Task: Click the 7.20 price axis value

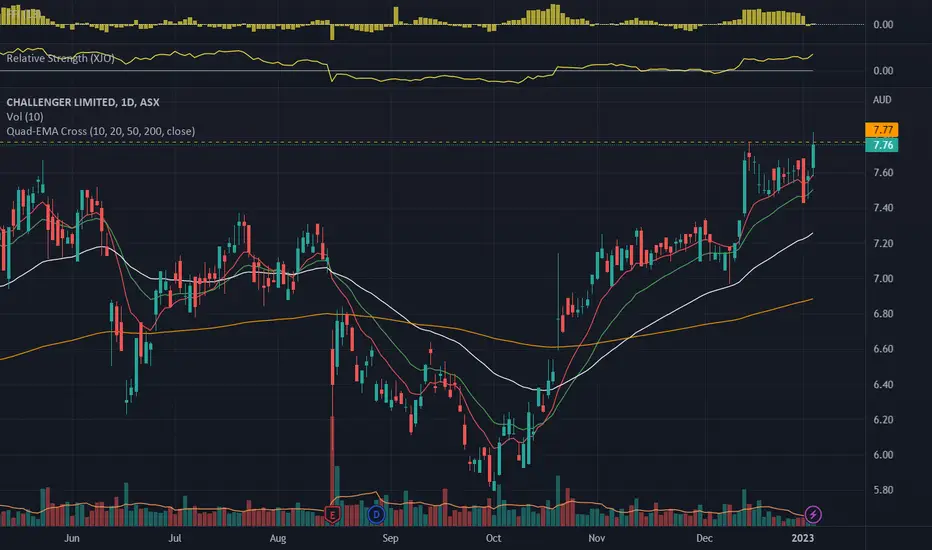Action: click(x=883, y=244)
